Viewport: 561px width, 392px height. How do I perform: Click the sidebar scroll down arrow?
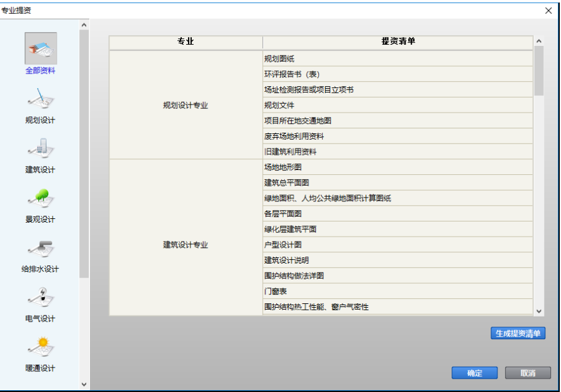click(84, 384)
